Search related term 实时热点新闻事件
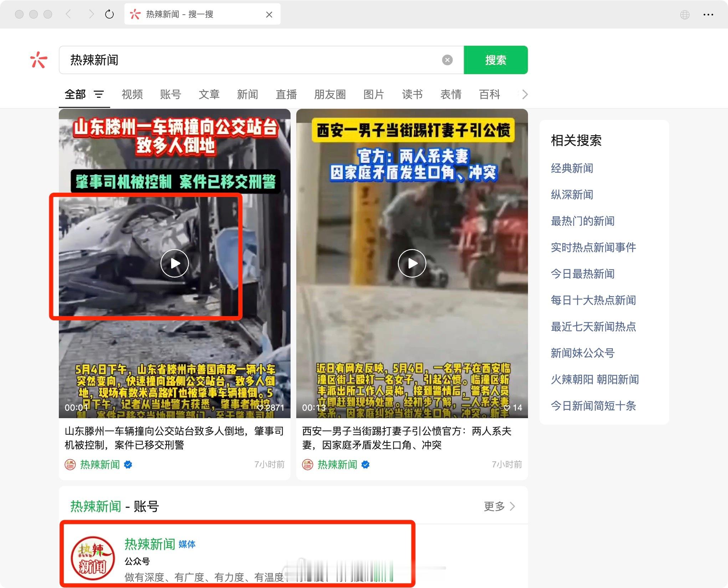Image resolution: width=728 pixels, height=588 pixels. pyautogui.click(x=593, y=247)
